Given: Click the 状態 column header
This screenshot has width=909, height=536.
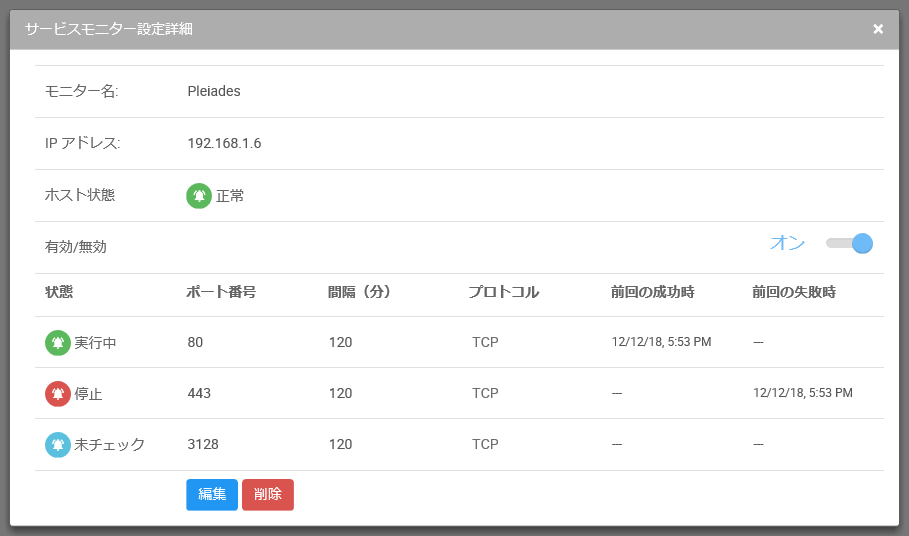Looking at the screenshot, I should (59, 292).
